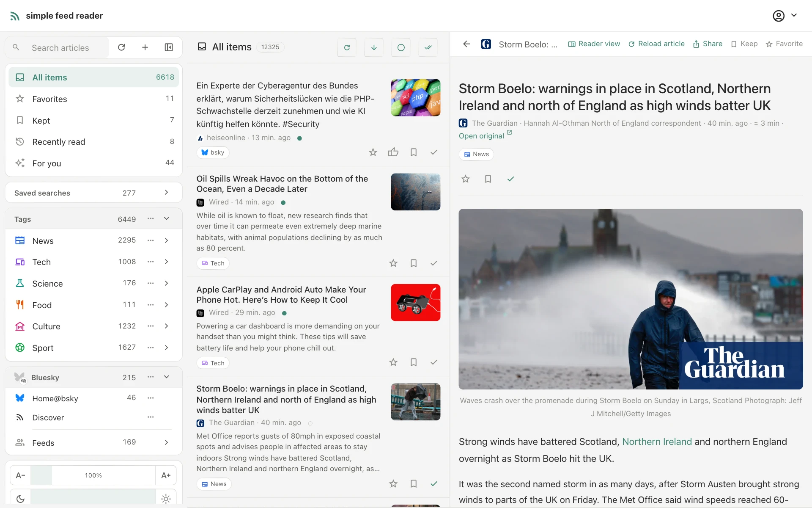Add a new feed with plus icon

[145, 47]
